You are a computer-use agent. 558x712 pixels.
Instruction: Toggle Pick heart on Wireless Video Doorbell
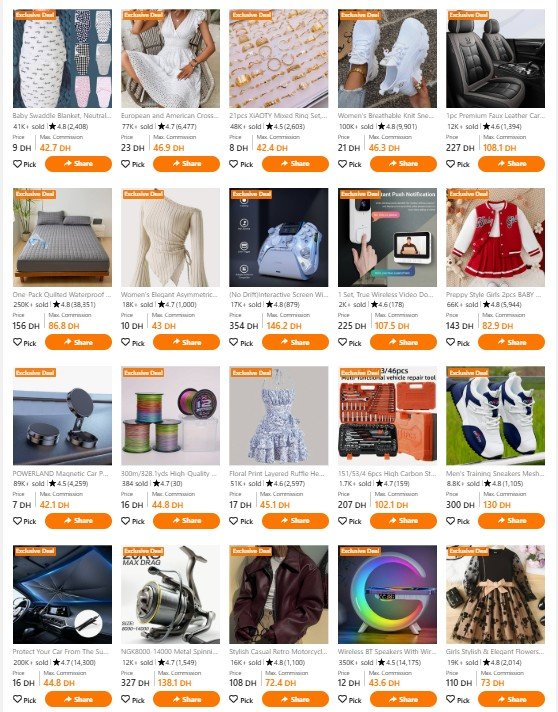click(x=342, y=342)
